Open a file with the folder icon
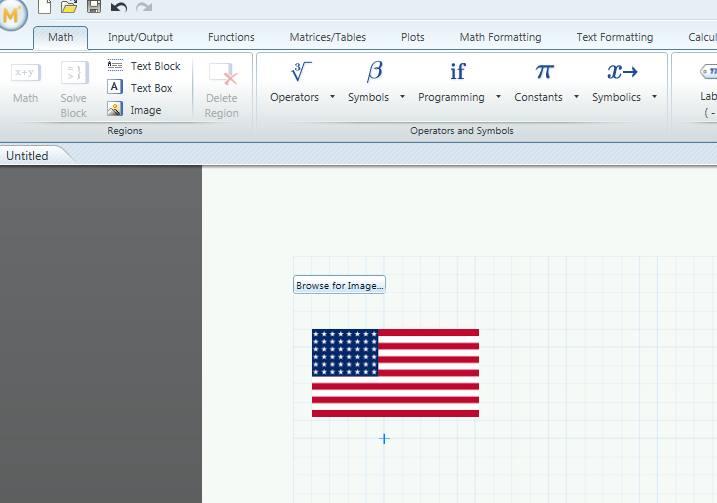Viewport: 717px width, 503px height. click(x=69, y=6)
